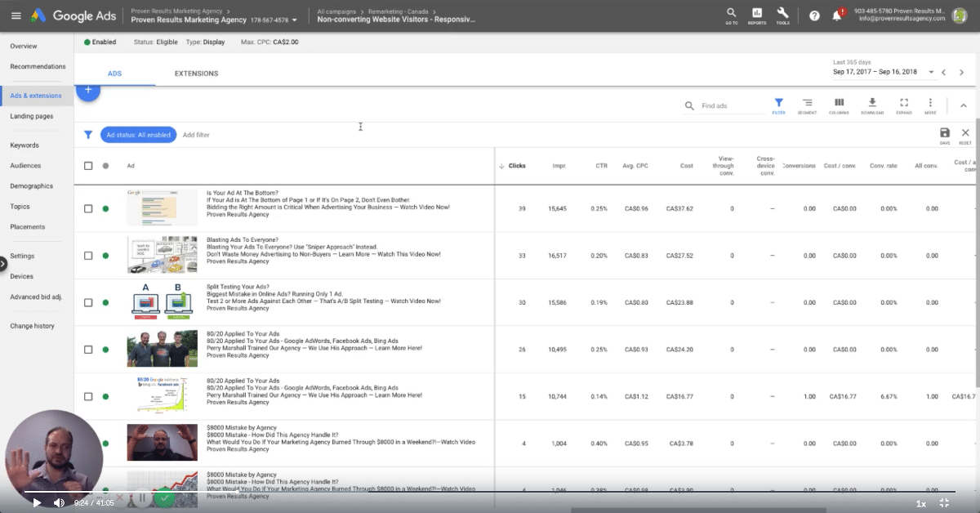This screenshot has height=513, width=980.
Task: Click the funnel icon beside Ad status chip
Action: coord(88,135)
